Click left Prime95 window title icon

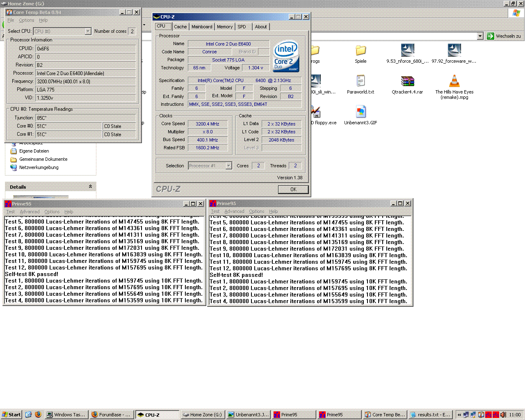pyautogui.click(x=8, y=204)
